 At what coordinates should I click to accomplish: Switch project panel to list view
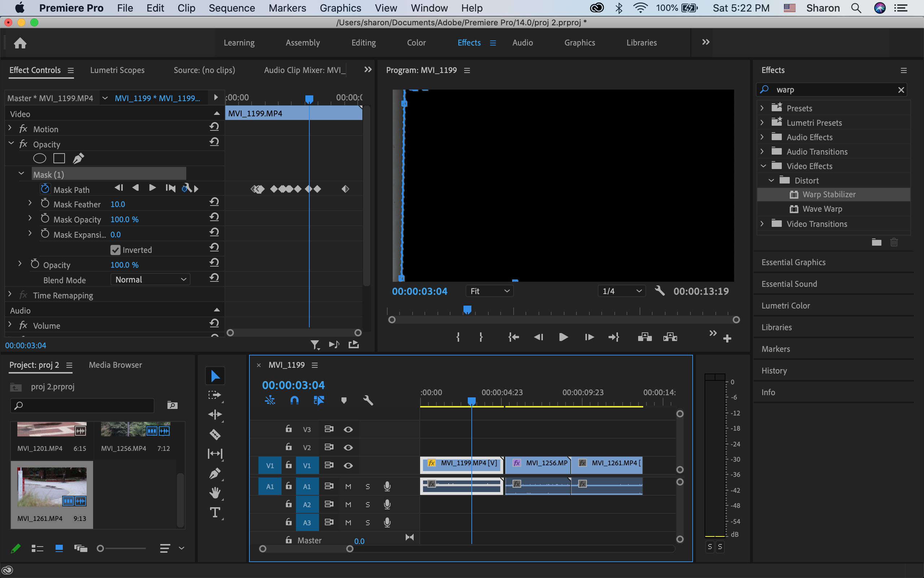[x=37, y=549]
